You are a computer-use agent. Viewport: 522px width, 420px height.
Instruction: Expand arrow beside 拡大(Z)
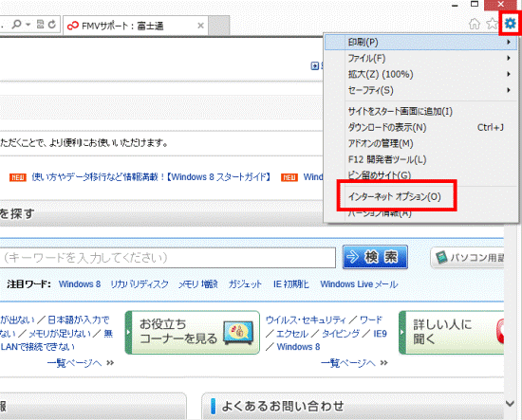(x=509, y=74)
